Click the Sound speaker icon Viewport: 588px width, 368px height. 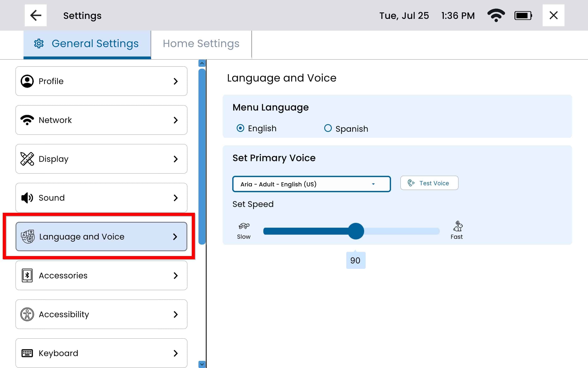click(x=27, y=198)
